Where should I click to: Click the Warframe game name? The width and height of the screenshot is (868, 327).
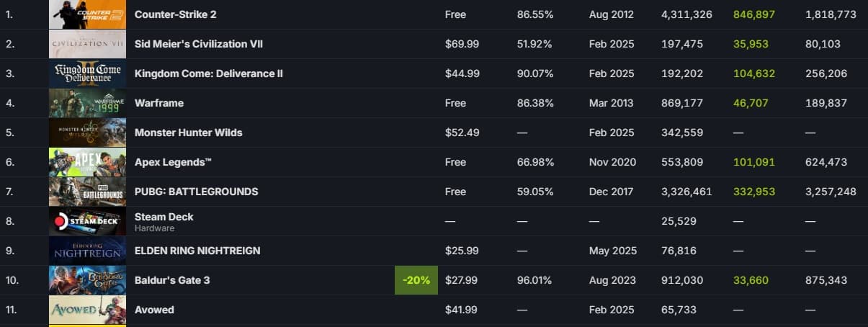pyautogui.click(x=159, y=103)
